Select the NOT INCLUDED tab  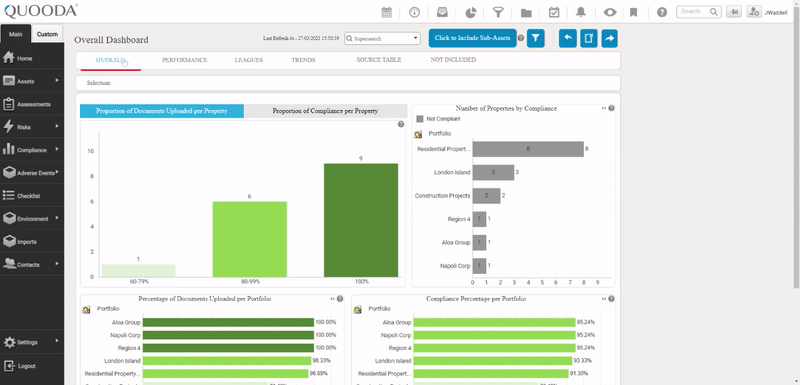(453, 60)
